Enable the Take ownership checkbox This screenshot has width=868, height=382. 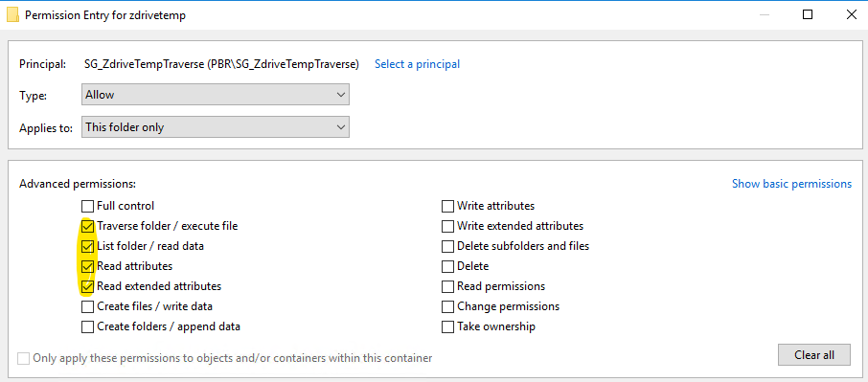tap(447, 326)
